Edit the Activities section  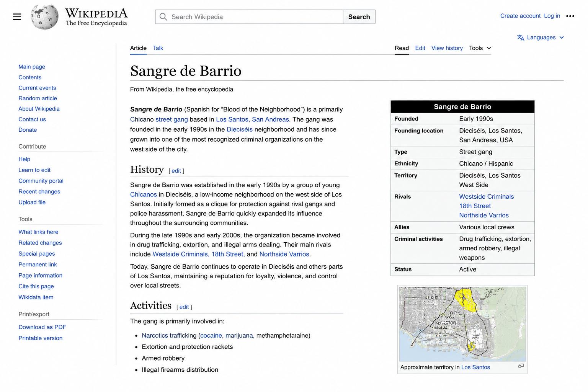pyautogui.click(x=184, y=307)
